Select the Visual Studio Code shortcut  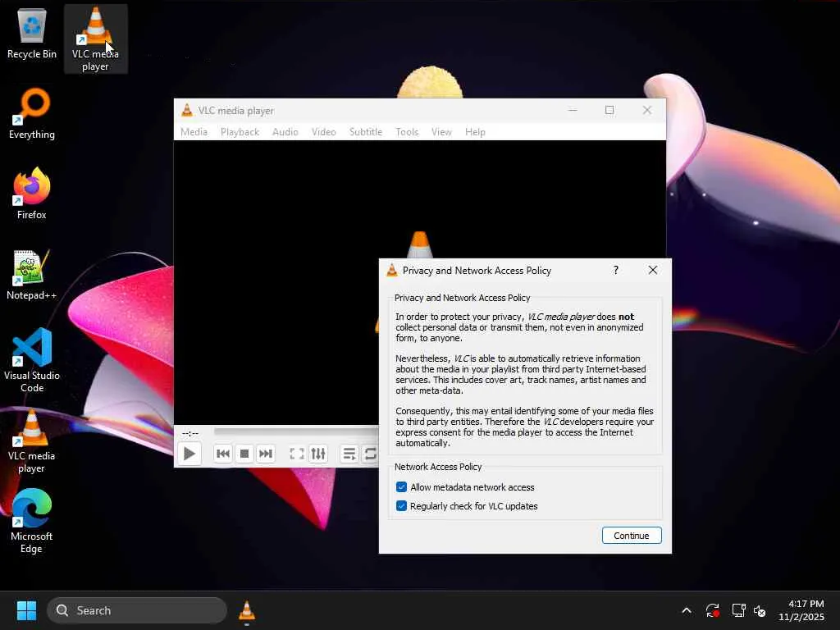pyautogui.click(x=32, y=360)
